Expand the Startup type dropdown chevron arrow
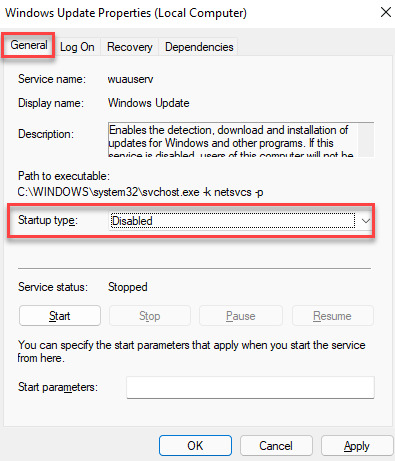 point(366,221)
